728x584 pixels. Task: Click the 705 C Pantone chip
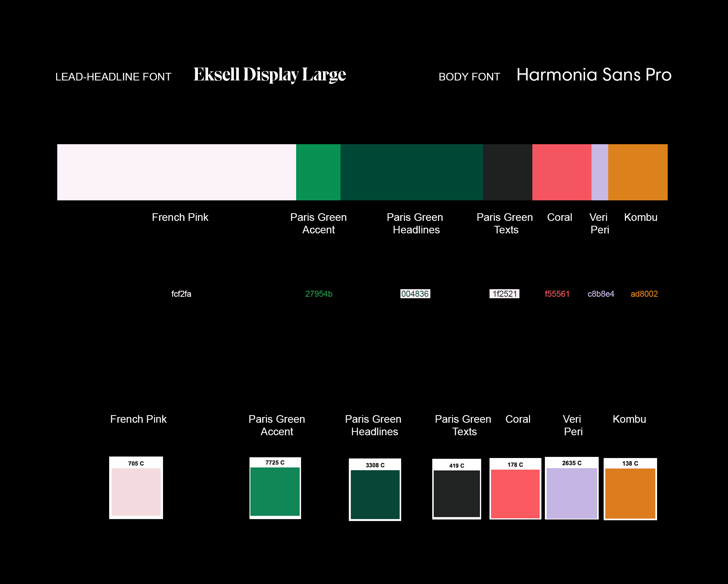(136, 488)
